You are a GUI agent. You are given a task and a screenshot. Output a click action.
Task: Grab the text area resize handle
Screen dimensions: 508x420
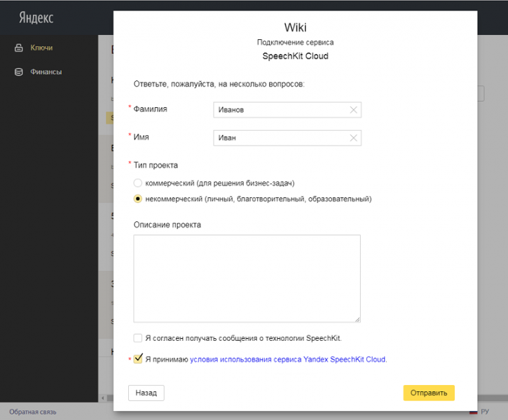[357, 319]
